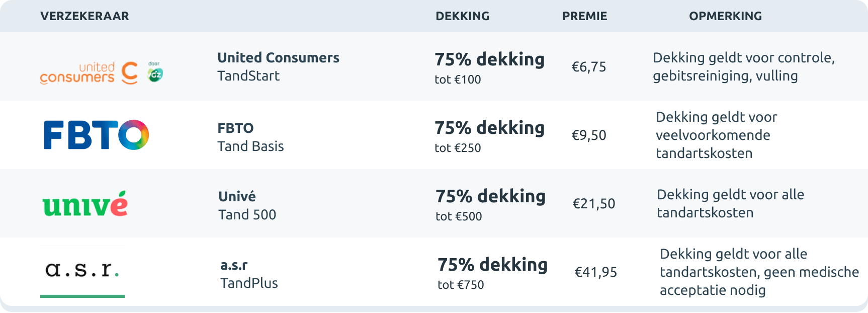Viewport: 868px width, 313px height.
Task: Click the €6,75 premium price
Action: [589, 67]
